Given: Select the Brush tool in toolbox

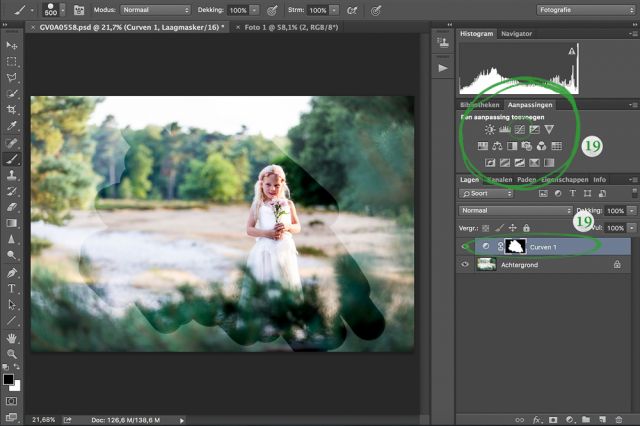Looking at the screenshot, I should tap(11, 159).
